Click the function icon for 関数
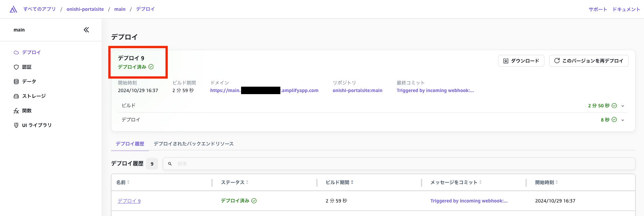644x216 pixels. [x=16, y=111]
